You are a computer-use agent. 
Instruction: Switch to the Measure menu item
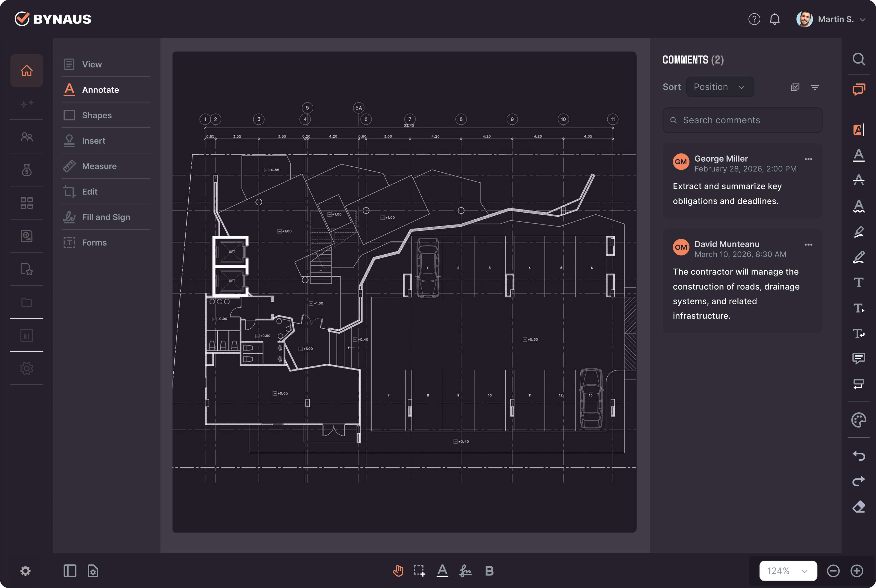99,166
